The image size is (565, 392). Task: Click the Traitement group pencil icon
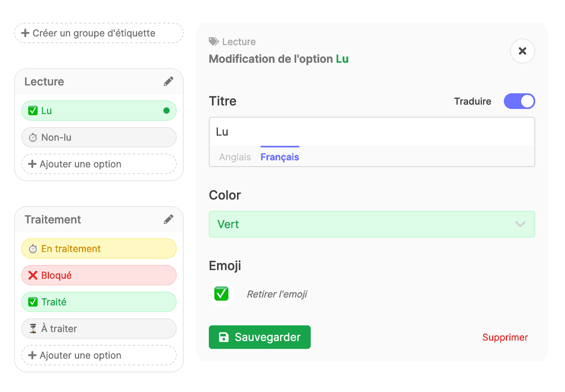(x=168, y=220)
